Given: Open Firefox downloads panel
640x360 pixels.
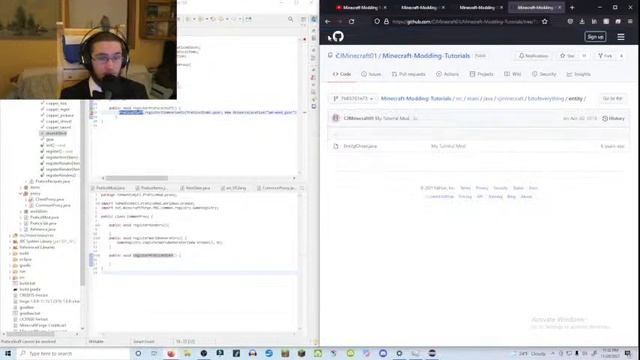Looking at the screenshot, I should click(582, 21).
